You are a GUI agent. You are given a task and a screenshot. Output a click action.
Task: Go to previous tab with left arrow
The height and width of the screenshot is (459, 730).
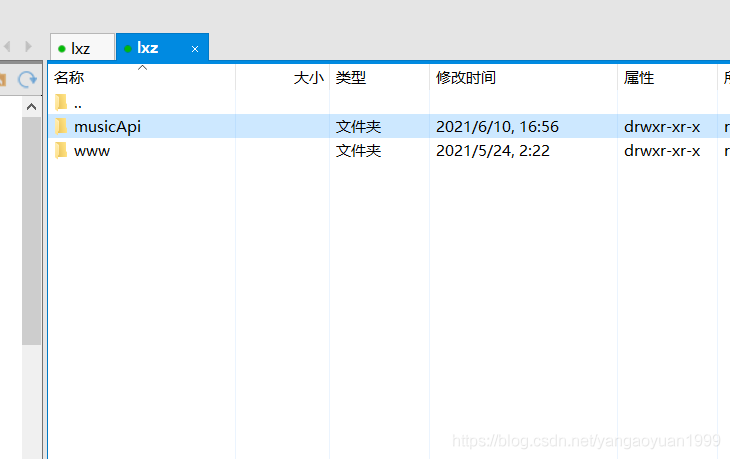click(7, 47)
